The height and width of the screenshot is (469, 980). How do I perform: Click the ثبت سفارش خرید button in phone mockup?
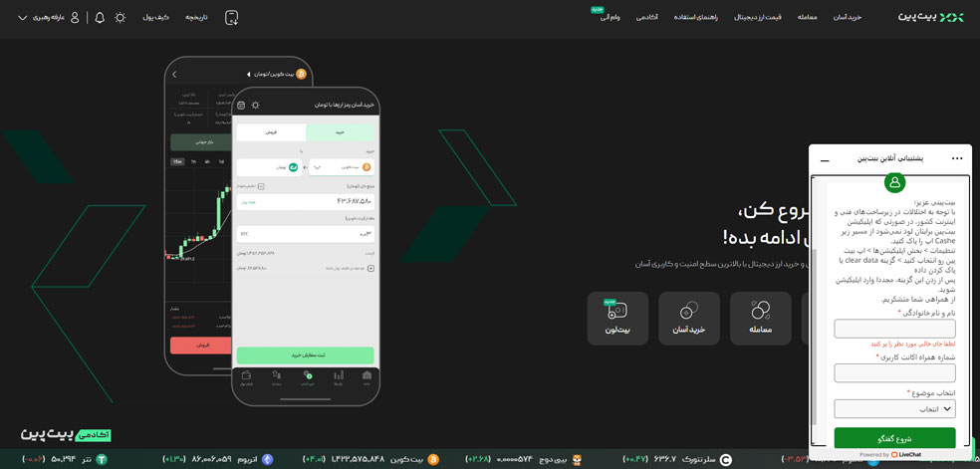305,355
